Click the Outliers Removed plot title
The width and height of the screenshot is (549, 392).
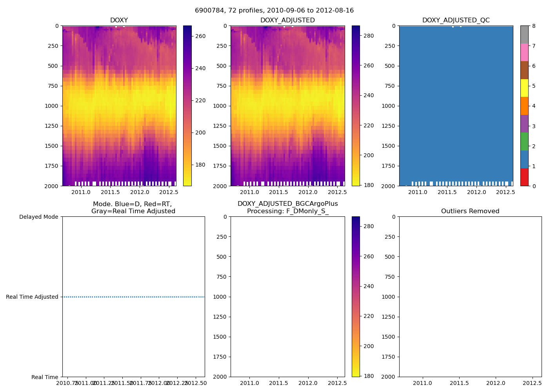(x=470, y=211)
